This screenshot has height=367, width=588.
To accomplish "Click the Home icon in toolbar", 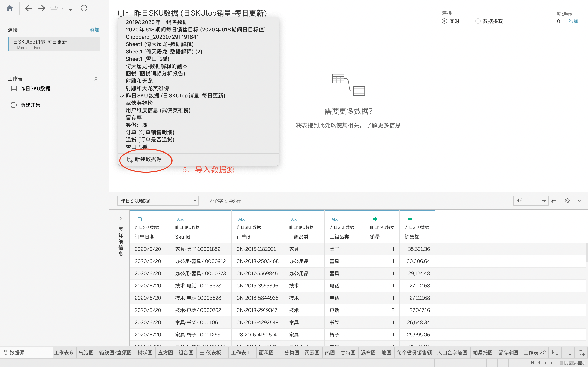I will [10, 8].
